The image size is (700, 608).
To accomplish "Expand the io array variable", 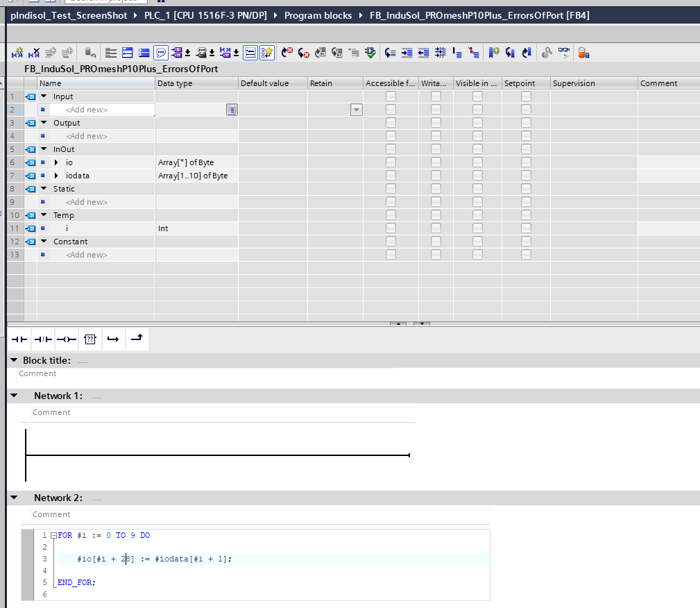I will [56, 162].
